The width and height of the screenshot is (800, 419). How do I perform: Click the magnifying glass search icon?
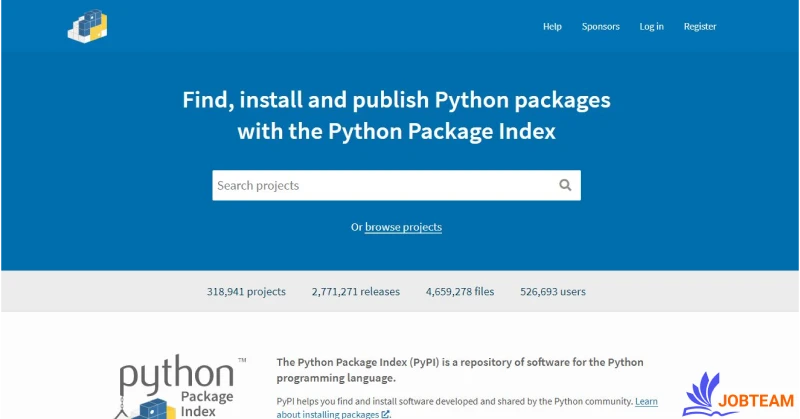565,185
